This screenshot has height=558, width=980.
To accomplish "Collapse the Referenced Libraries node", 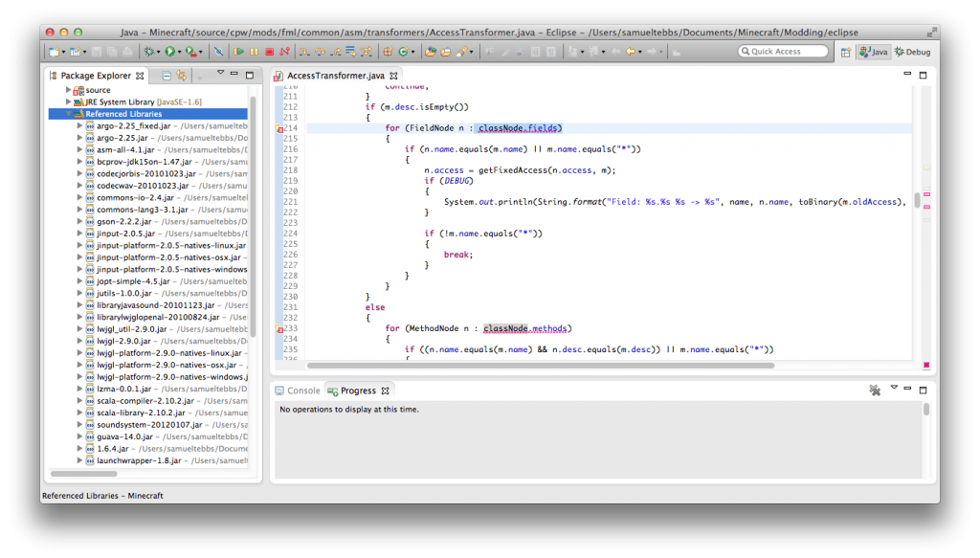I will pyautogui.click(x=68, y=114).
